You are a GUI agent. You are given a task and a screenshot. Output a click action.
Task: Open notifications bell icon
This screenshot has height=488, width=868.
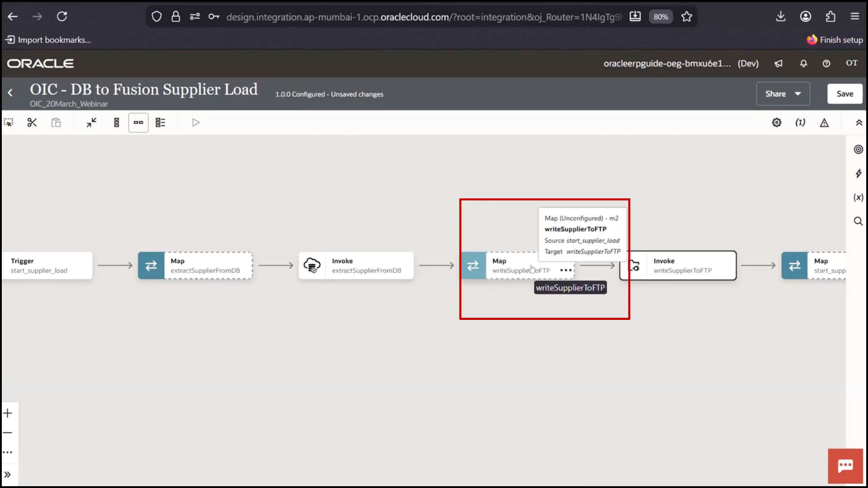coord(803,63)
